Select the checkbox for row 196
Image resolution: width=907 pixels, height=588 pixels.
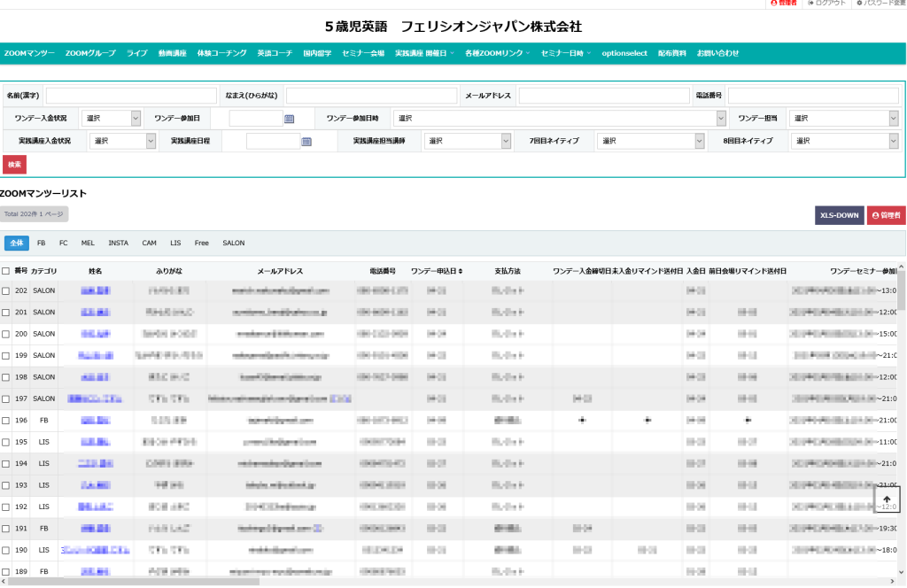pos(6,421)
